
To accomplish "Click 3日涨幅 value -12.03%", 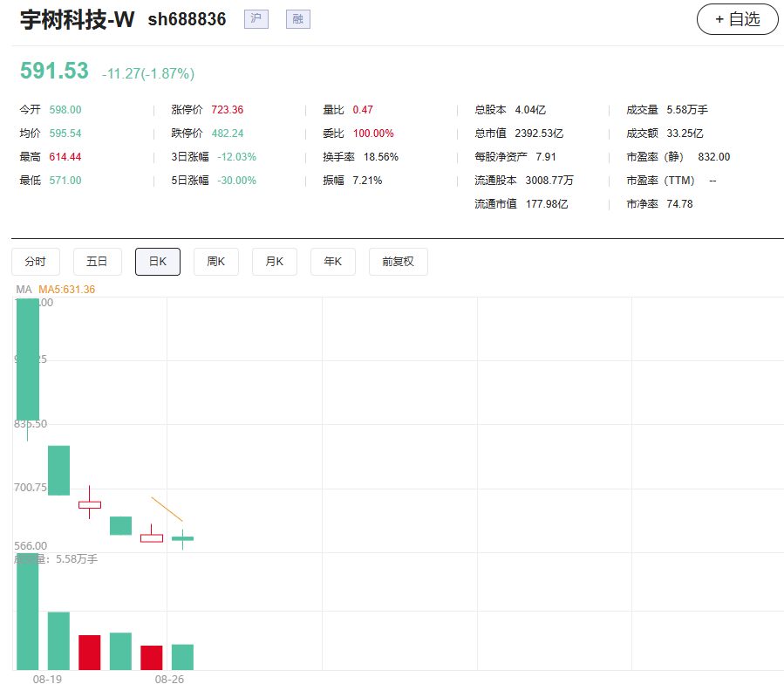I will click(236, 157).
